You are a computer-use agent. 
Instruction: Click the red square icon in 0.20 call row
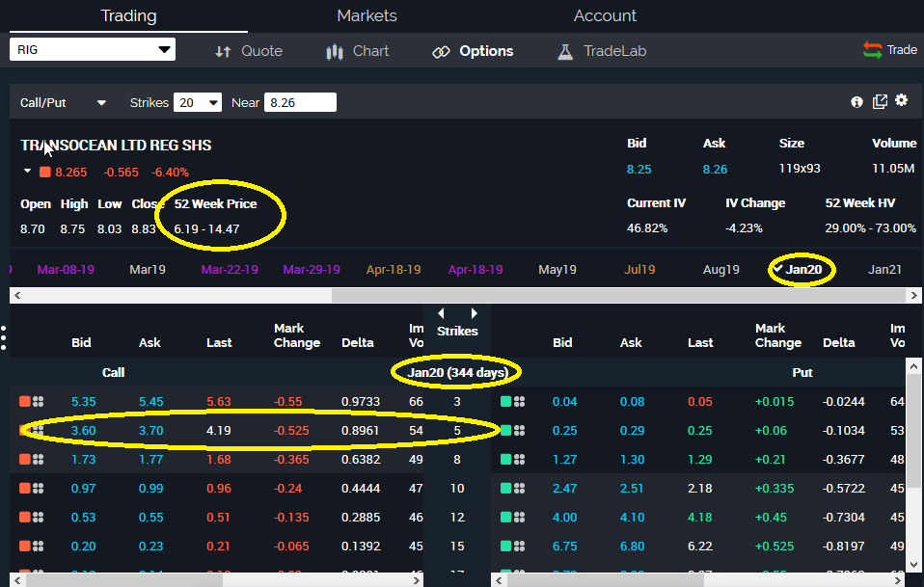[25, 546]
